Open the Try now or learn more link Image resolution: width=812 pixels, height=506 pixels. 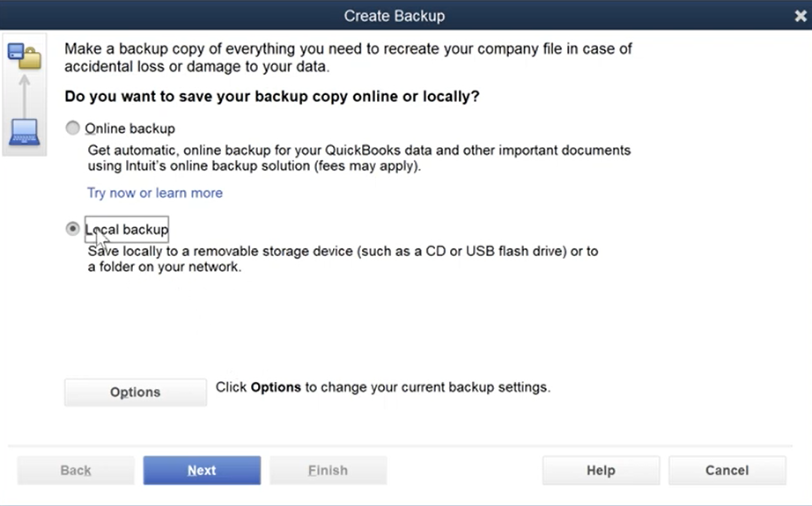155,193
